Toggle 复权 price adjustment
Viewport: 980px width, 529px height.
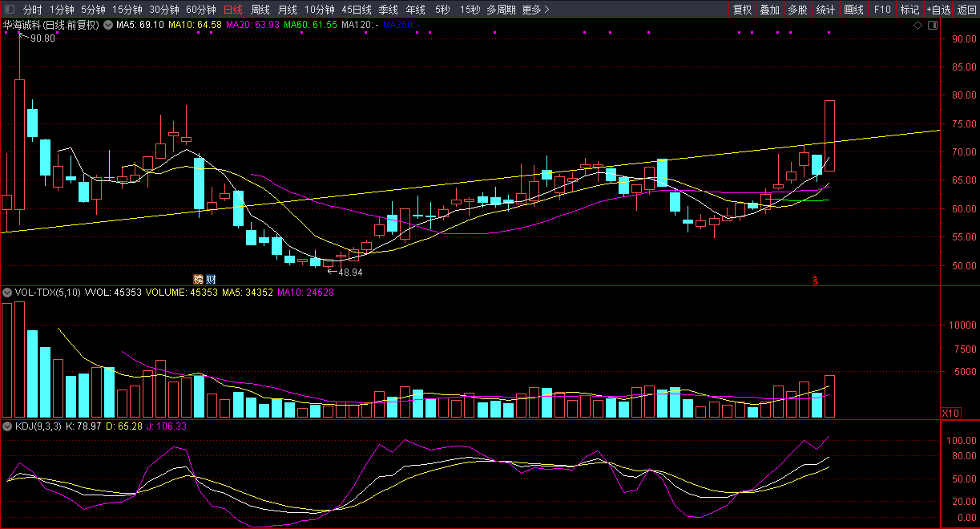pyautogui.click(x=743, y=10)
